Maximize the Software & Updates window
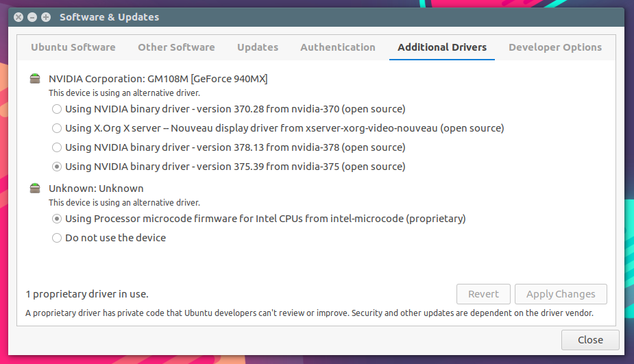Viewport: 634px width, 364px height. click(x=46, y=17)
